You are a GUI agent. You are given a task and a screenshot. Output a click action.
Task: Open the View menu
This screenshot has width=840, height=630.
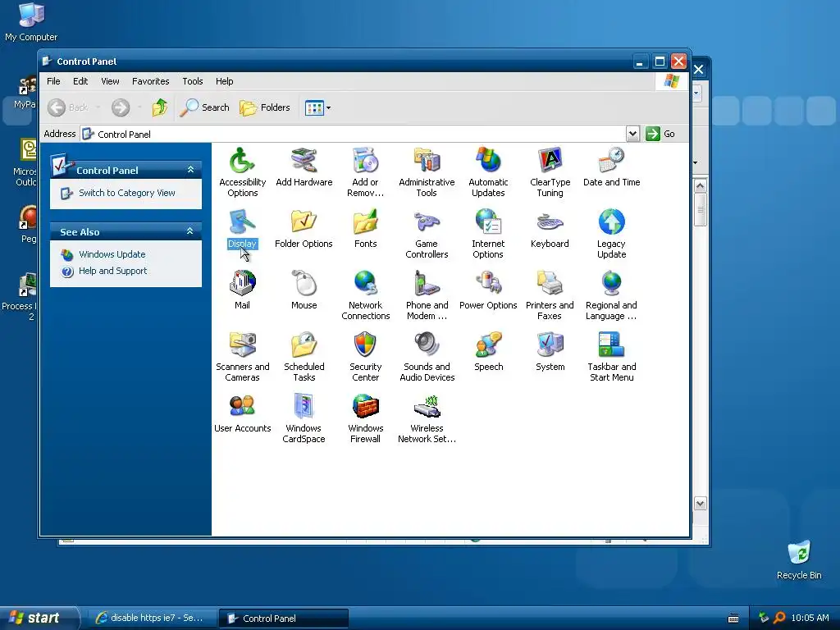110,81
